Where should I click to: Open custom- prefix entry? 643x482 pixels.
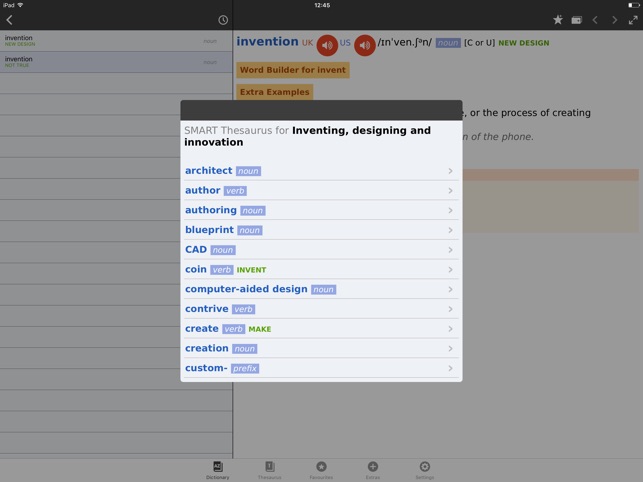point(321,368)
